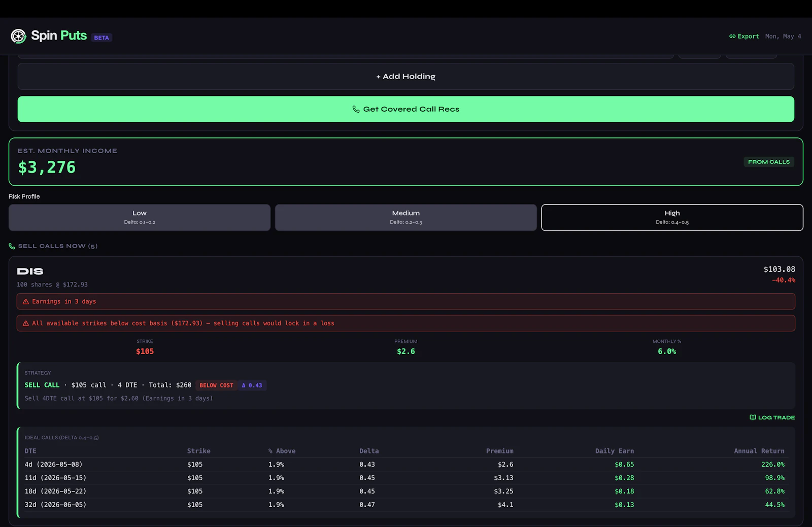
Task: Click the $4.1 premium value
Action: [x=505, y=505]
